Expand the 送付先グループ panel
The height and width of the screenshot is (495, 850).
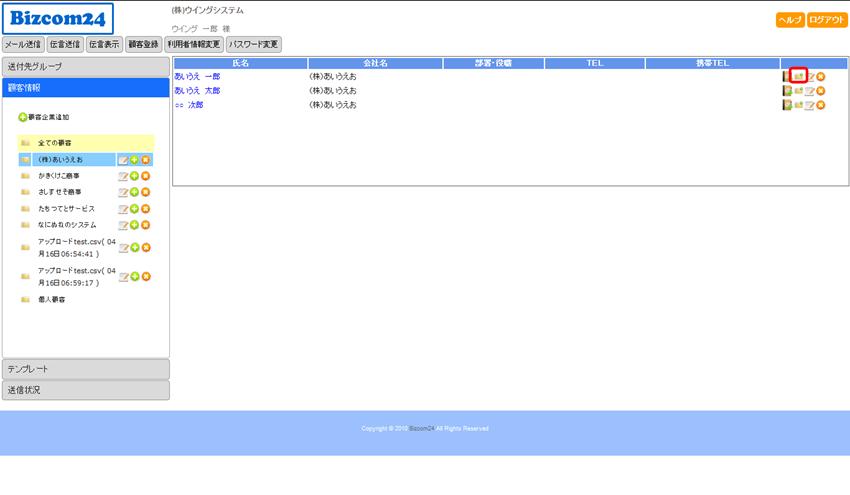click(x=85, y=66)
